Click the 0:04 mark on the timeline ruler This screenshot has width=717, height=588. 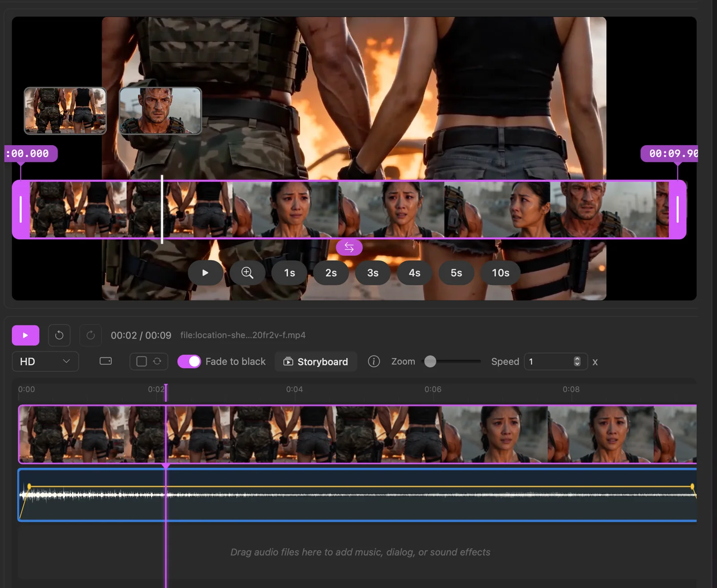(294, 389)
